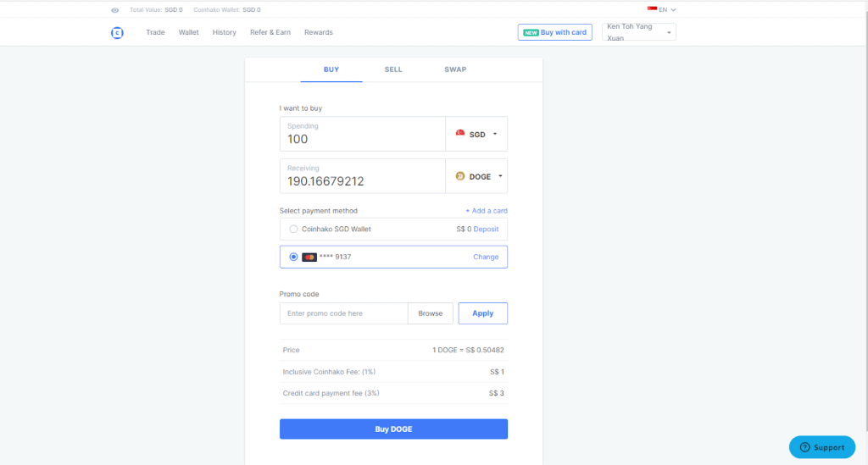868x465 pixels.
Task: Click the price 1 DOGE = S$ 0.50482
Action: [468, 350]
